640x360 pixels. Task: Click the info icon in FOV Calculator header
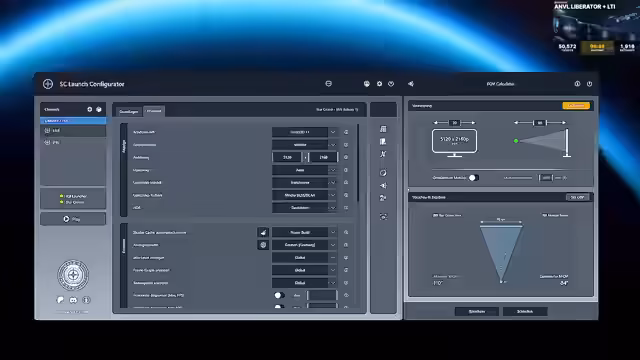(x=577, y=84)
